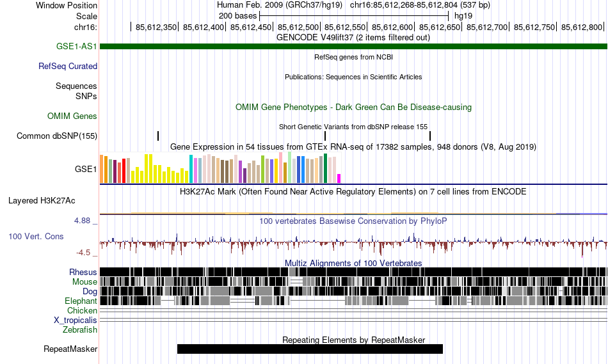608x364 pixels.
Task: Click the Rhesus alignment row track
Action: click(353, 272)
